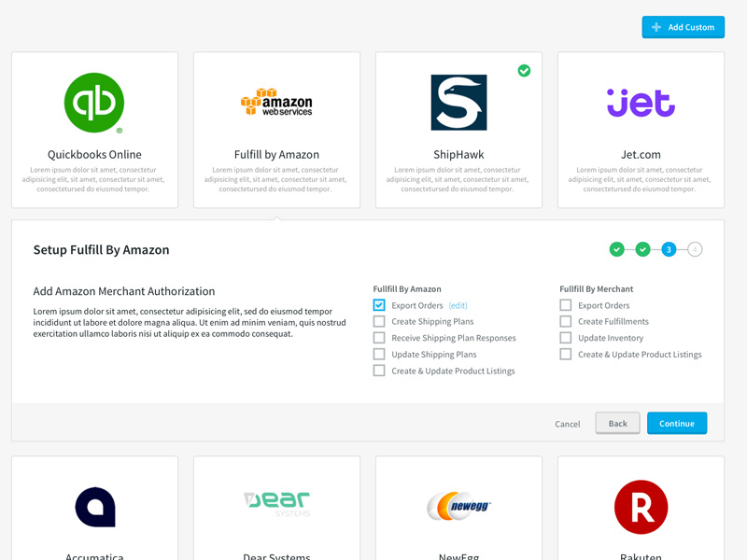The width and height of the screenshot is (747, 560).
Task: Click the Quickbooks Online logo icon
Action: (94, 103)
